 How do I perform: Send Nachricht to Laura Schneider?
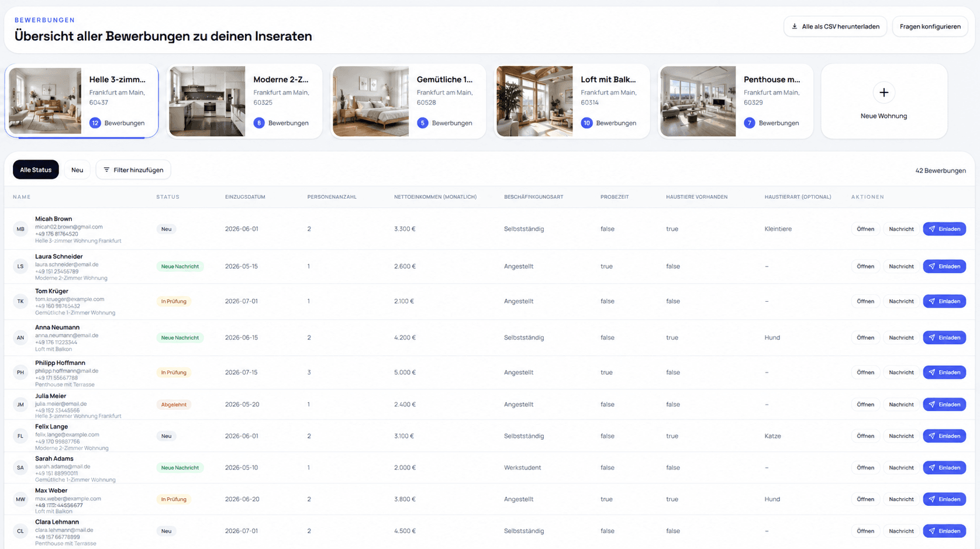pos(901,267)
